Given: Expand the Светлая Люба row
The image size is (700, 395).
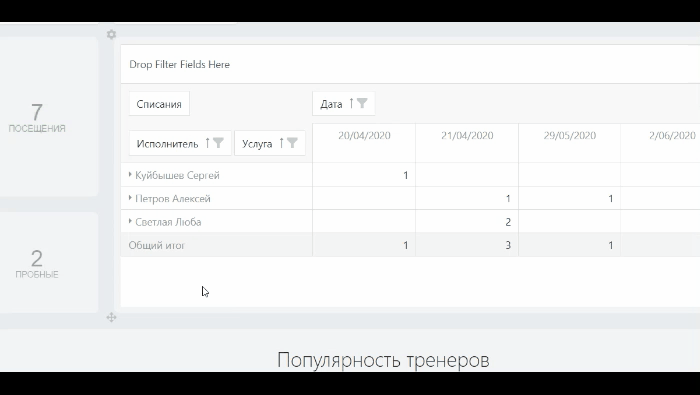Looking at the screenshot, I should pyautogui.click(x=130, y=221).
